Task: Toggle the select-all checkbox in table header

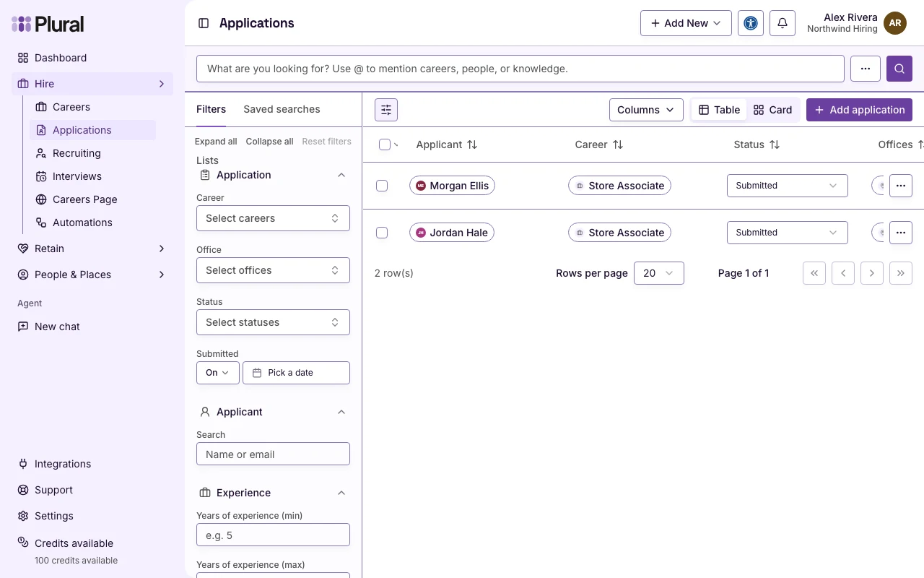Action: (x=385, y=144)
